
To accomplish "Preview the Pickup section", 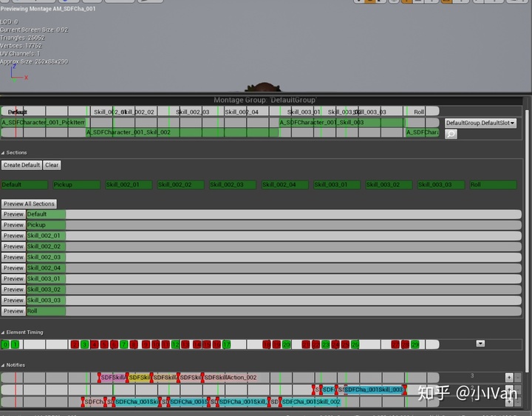I will pyautogui.click(x=13, y=225).
